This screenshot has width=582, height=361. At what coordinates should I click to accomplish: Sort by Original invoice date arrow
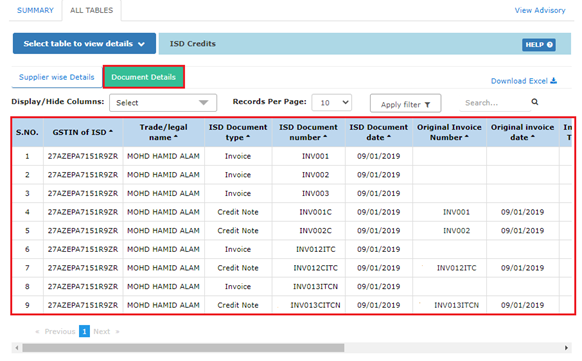[533, 137]
